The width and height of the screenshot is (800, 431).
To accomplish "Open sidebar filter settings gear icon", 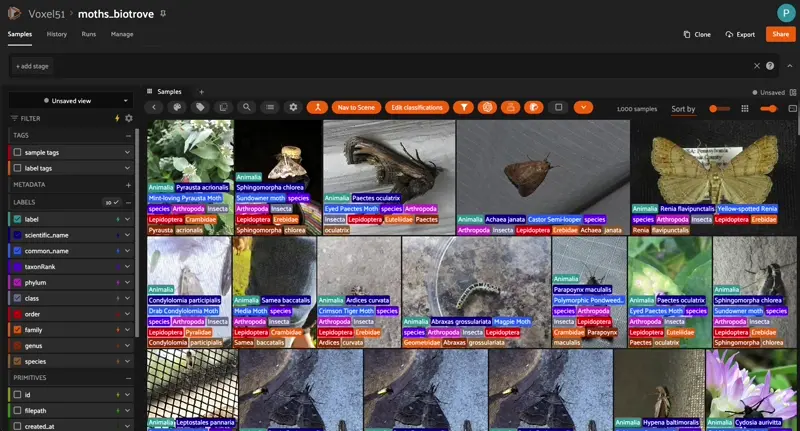I will pos(128,118).
